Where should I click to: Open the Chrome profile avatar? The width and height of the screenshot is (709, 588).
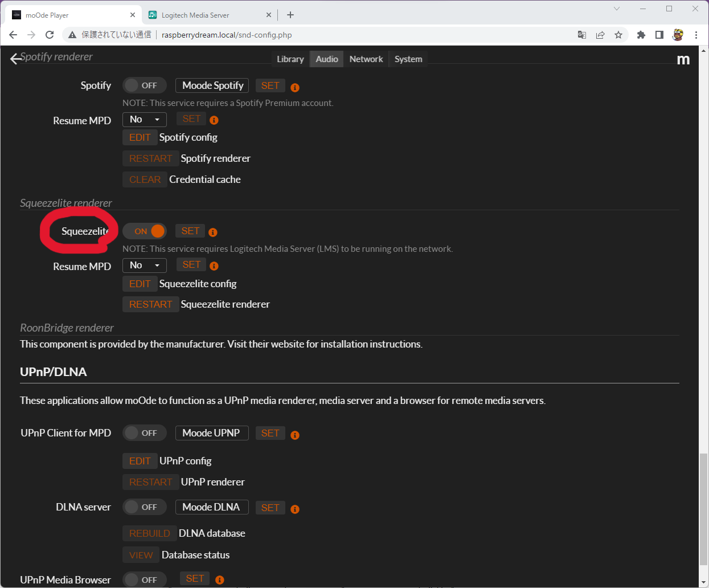(x=678, y=35)
